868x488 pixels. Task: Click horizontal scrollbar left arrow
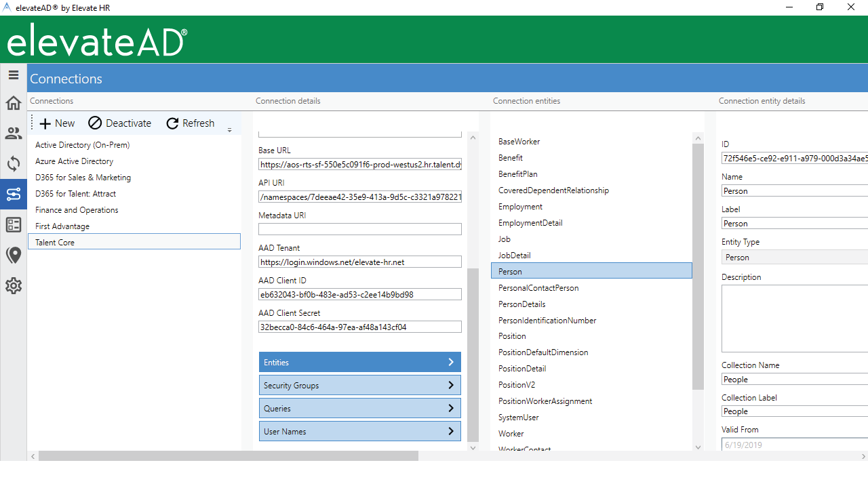[33, 456]
